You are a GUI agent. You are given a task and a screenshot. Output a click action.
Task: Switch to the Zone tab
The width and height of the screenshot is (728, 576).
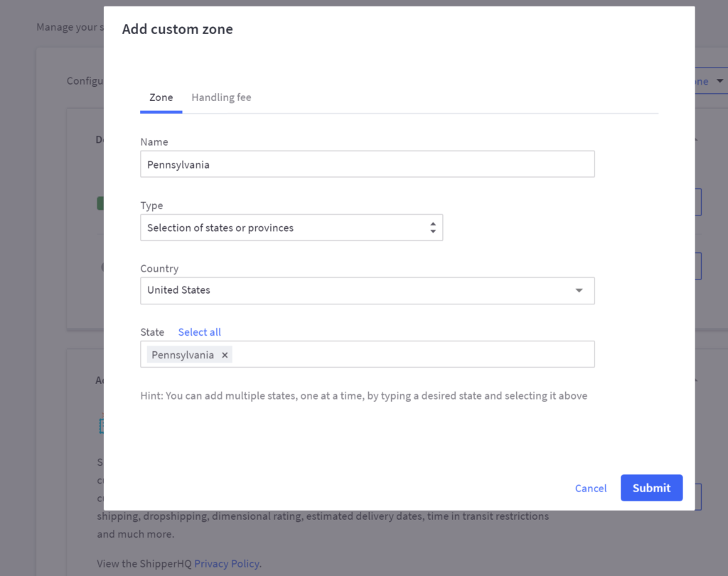pyautogui.click(x=161, y=97)
